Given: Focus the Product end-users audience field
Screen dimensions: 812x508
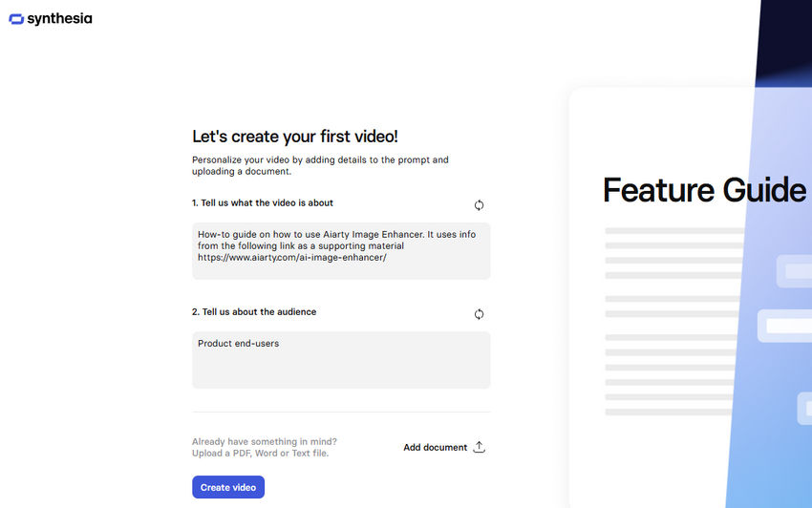Looking at the screenshot, I should coord(341,360).
